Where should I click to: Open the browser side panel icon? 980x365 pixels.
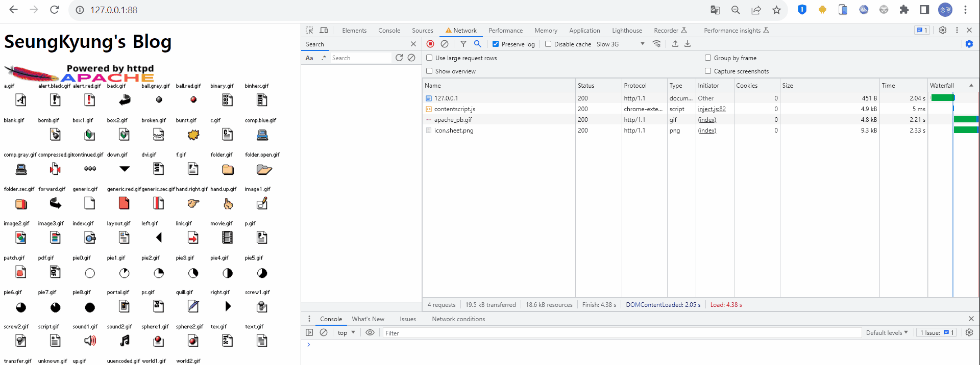924,10
